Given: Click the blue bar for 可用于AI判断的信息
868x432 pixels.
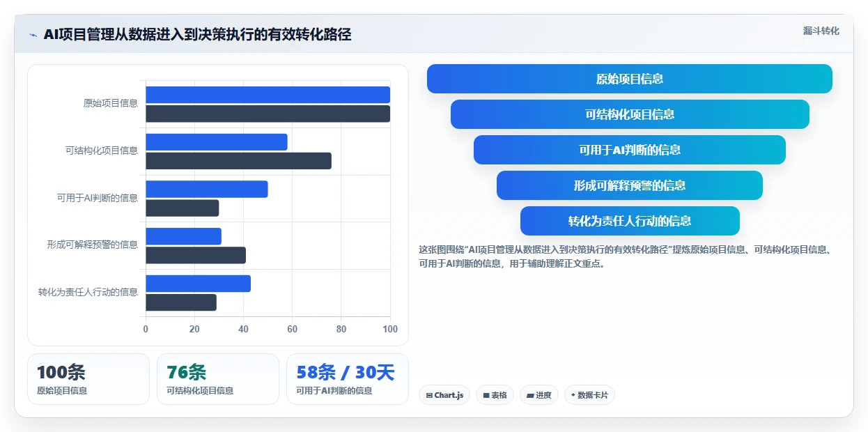Looking at the screenshot, I should (207, 189).
